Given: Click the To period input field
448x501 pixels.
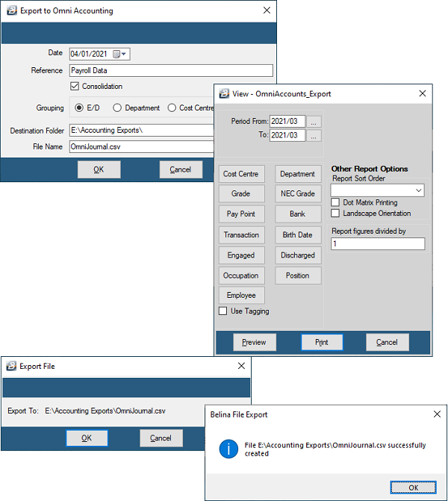Looking at the screenshot, I should [287, 135].
